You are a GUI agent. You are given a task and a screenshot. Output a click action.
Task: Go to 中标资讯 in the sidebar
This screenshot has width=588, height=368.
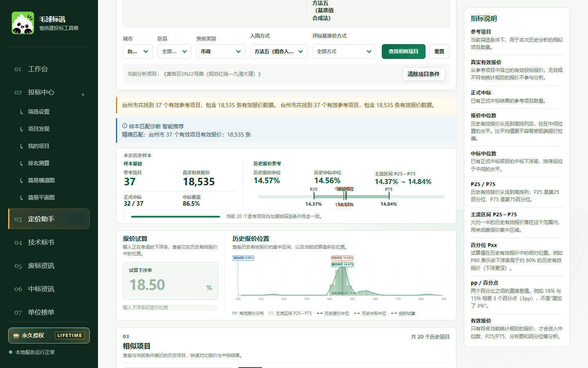coord(49,289)
